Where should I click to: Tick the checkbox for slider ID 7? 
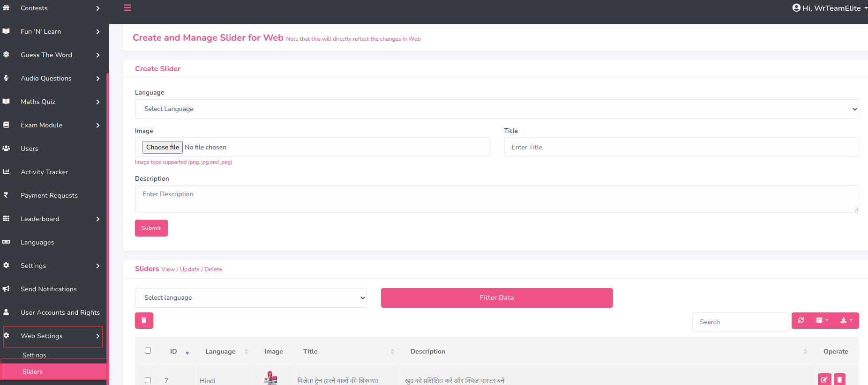(x=148, y=380)
